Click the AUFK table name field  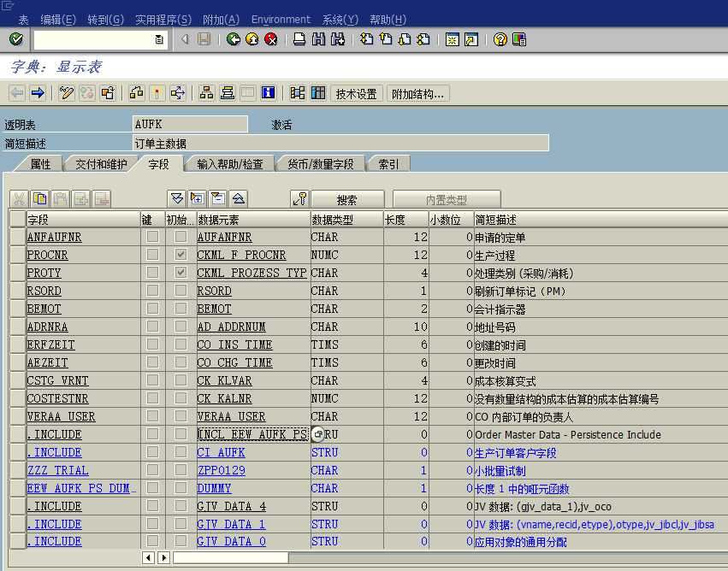point(190,124)
